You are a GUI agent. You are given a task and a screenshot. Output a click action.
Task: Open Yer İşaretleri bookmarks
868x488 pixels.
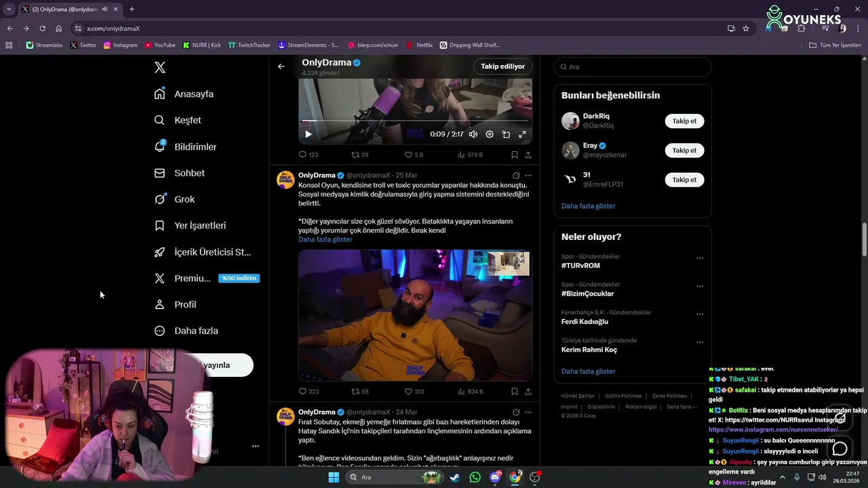[x=190, y=225]
